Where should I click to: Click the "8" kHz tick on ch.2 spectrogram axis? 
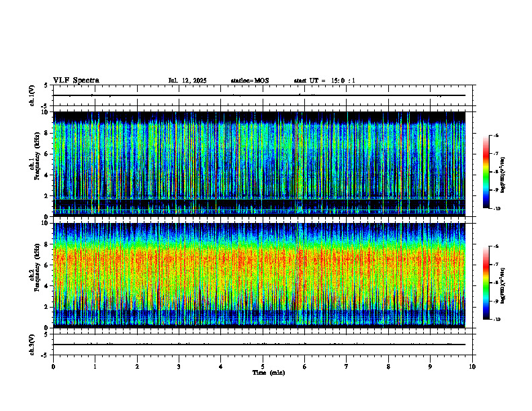coord(47,244)
